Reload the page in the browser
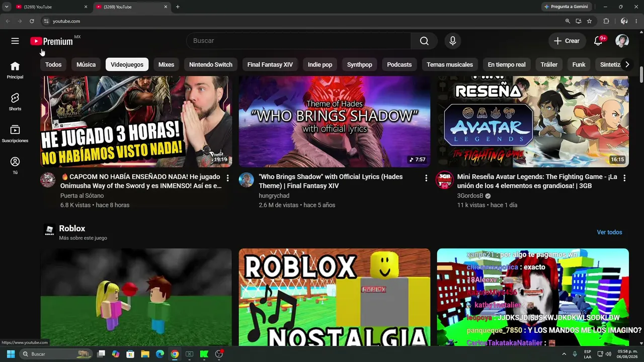644x362 pixels. click(x=32, y=21)
